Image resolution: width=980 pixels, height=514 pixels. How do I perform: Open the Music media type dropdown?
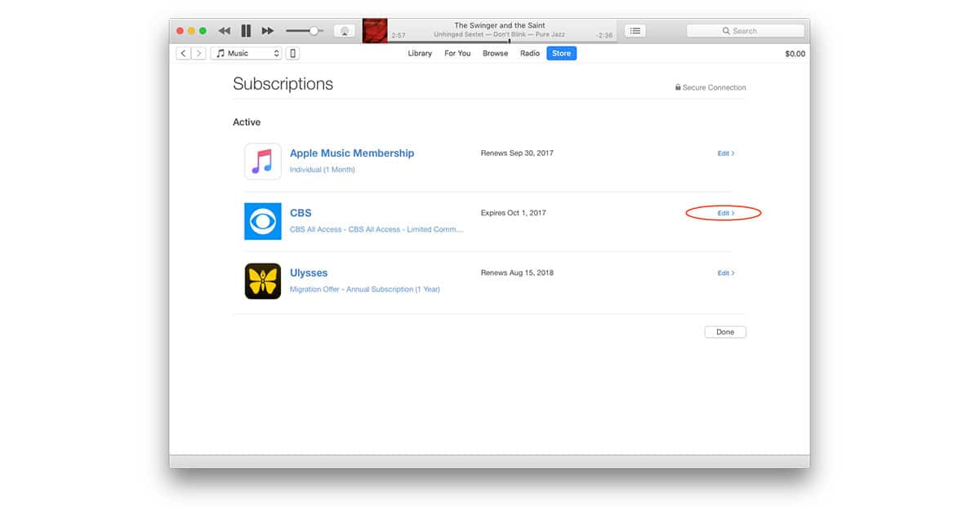[246, 53]
